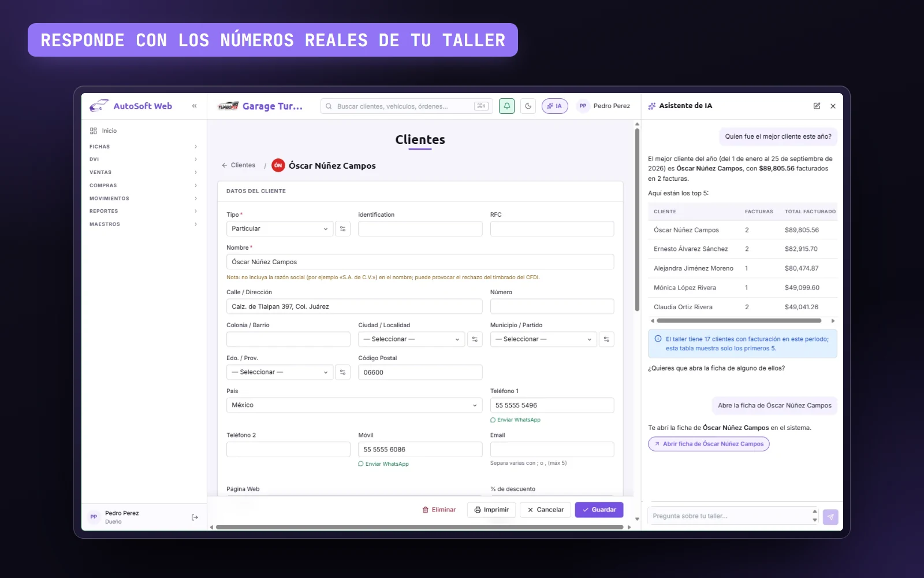Expand the COMPRAS menu section

tap(143, 186)
